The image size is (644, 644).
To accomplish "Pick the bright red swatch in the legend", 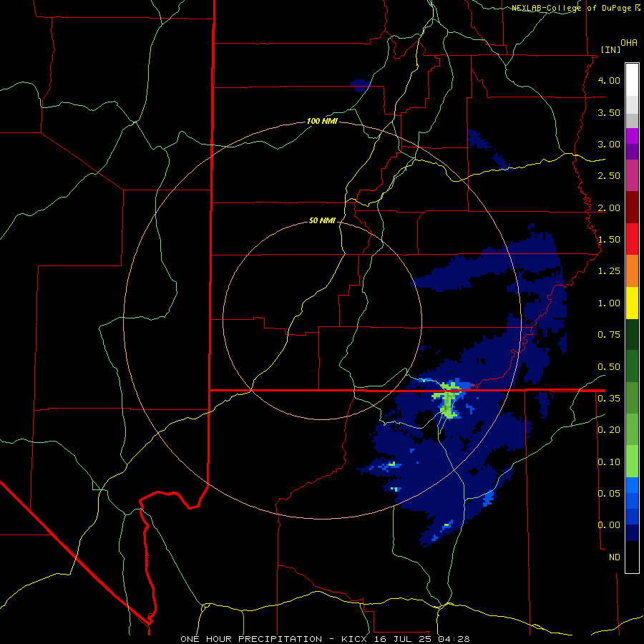I will [x=632, y=240].
